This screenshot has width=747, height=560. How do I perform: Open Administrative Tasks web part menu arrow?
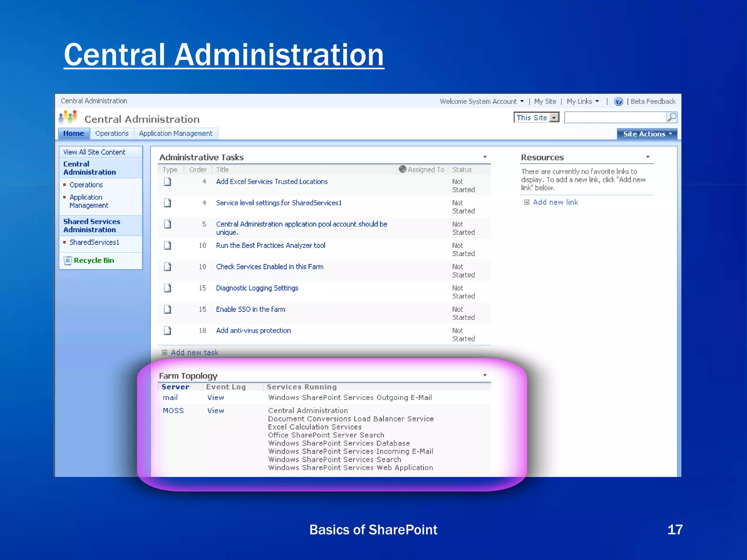click(485, 157)
